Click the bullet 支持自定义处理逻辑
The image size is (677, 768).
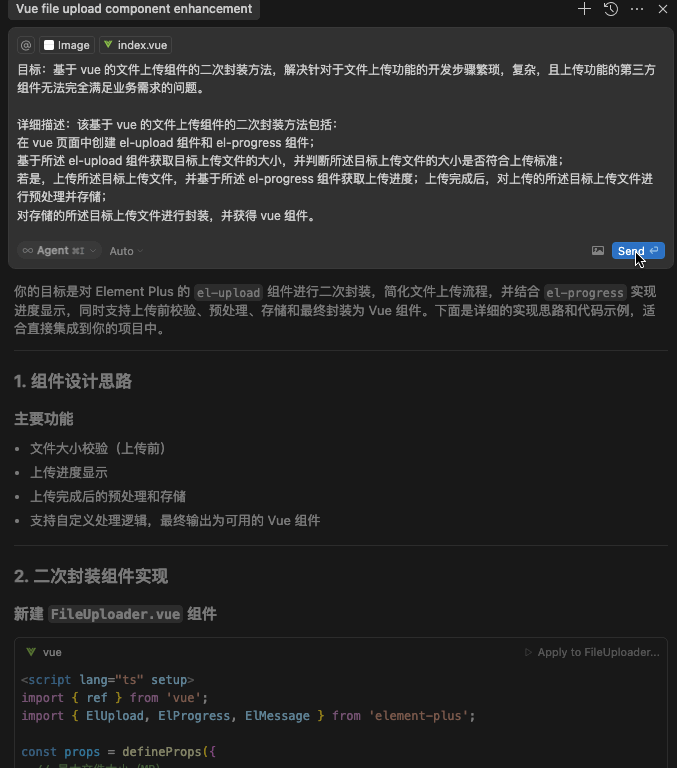coord(175,520)
